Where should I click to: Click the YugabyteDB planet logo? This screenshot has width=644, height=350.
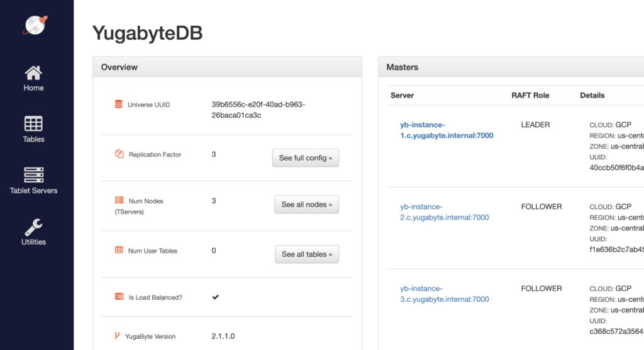pos(35,25)
